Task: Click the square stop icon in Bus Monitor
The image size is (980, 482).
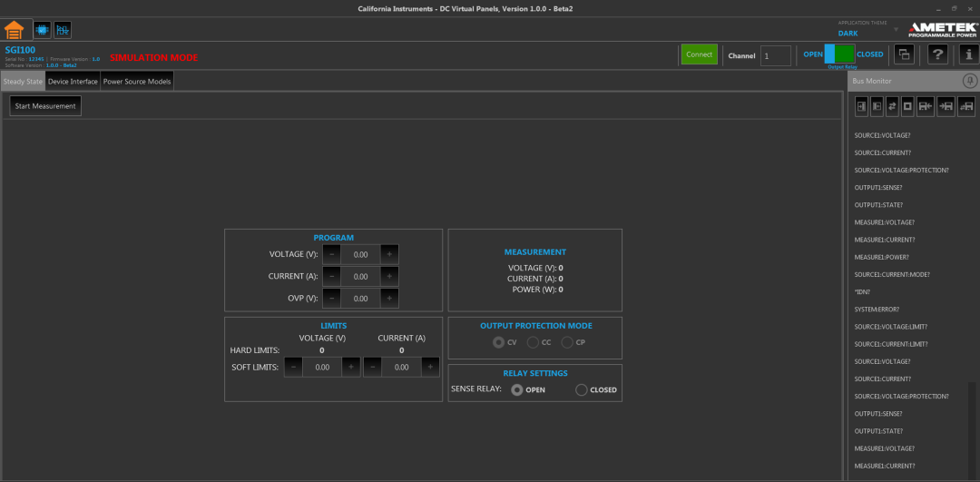Action: 908,106
